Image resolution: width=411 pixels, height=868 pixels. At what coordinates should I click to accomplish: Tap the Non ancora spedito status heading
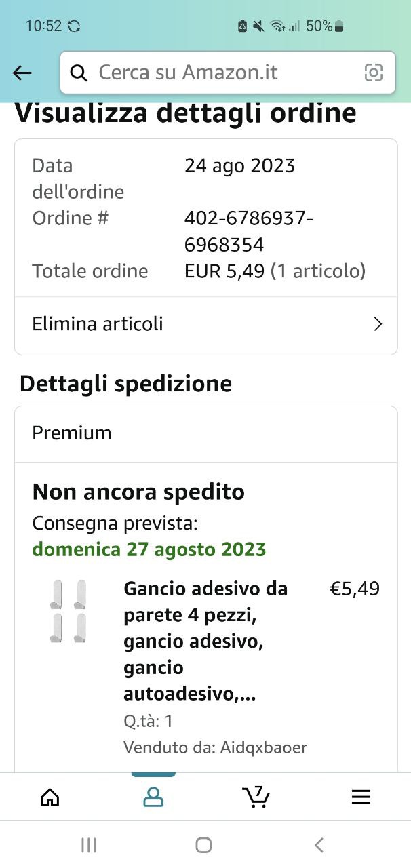tap(138, 492)
